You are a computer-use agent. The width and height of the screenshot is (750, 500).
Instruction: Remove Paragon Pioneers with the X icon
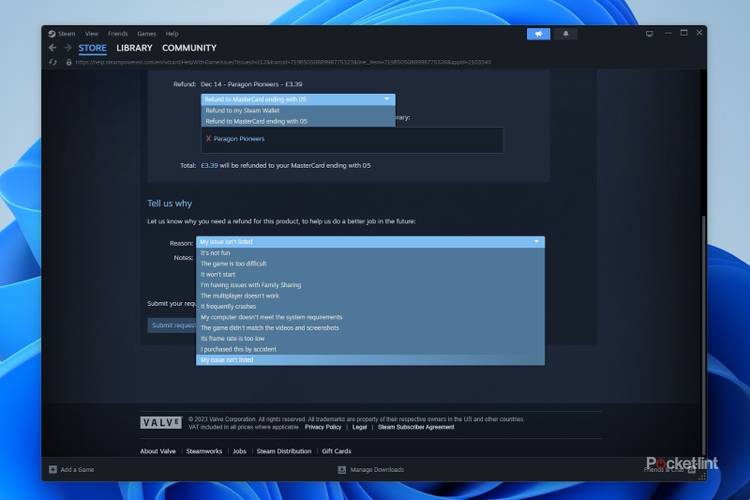[208, 139]
